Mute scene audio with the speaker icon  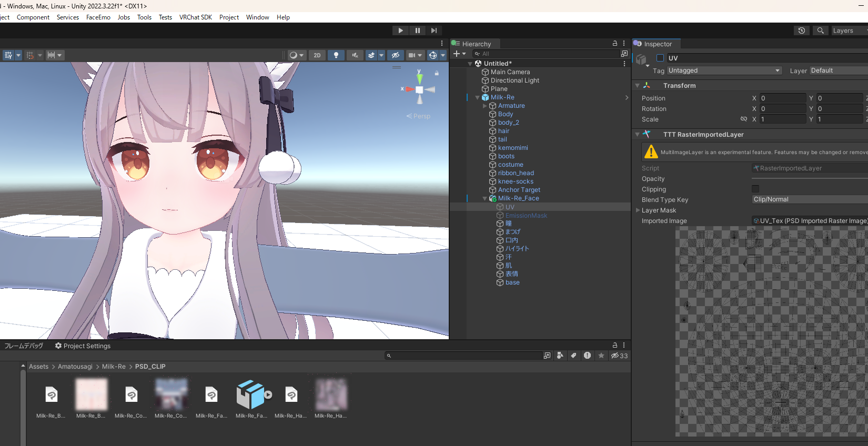pos(355,55)
